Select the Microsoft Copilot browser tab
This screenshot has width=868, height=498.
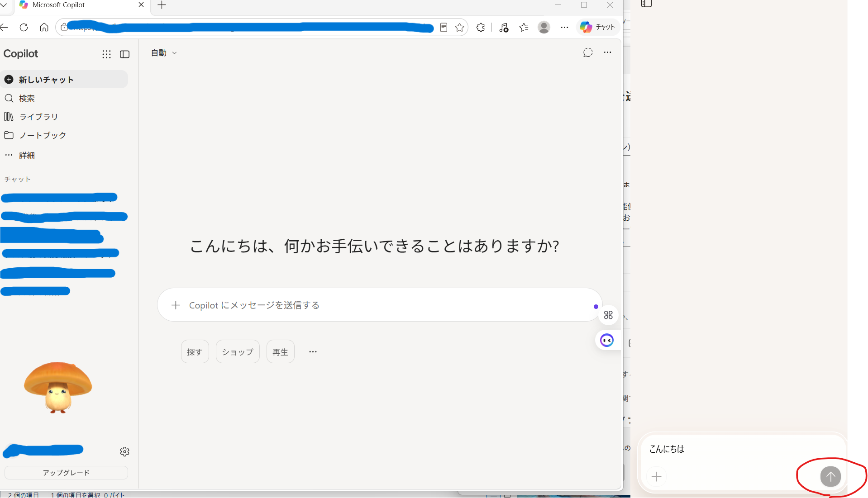[83, 5]
